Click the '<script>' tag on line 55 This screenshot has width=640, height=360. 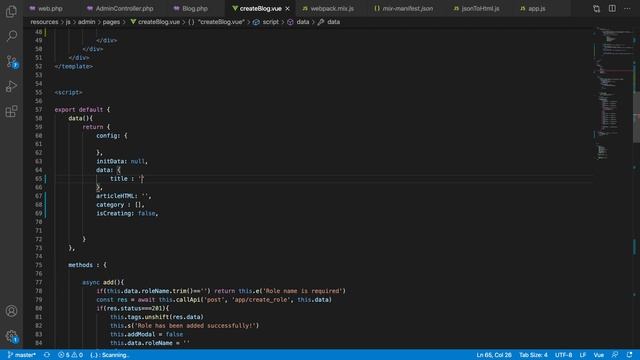tap(68, 93)
